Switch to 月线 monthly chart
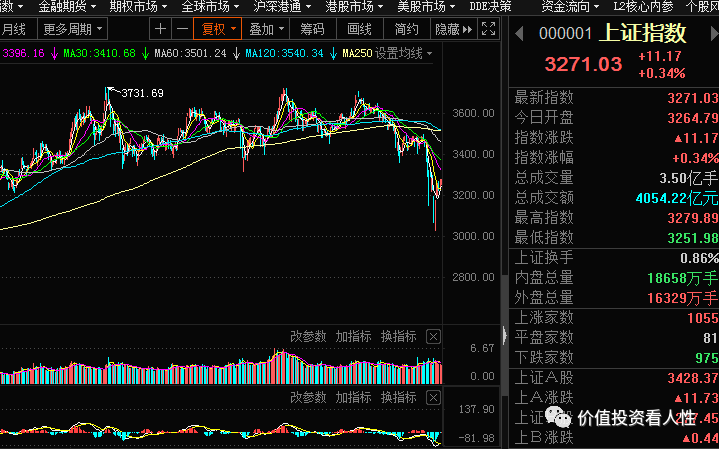This screenshot has width=719, height=449. pyautogui.click(x=14, y=29)
